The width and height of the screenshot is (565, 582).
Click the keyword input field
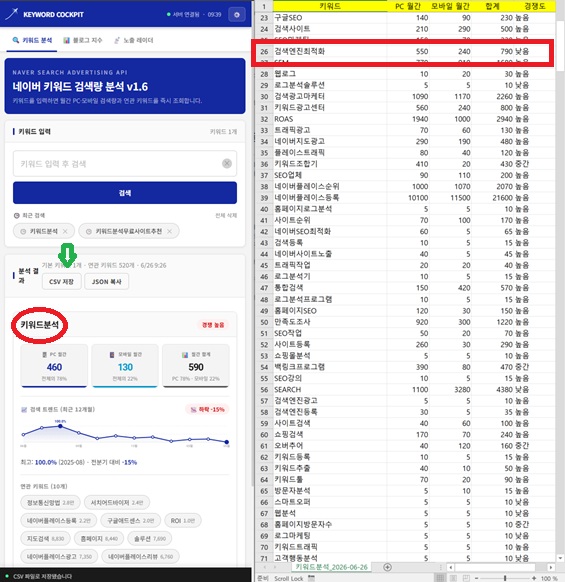pyautogui.click(x=125, y=163)
